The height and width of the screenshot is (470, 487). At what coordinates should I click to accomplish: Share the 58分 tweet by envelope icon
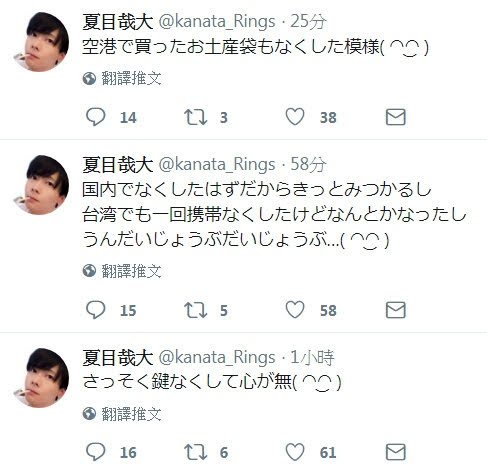point(396,310)
